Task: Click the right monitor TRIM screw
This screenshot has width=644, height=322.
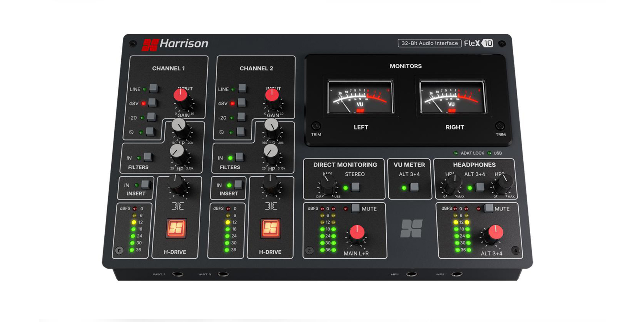Action: pos(500,126)
